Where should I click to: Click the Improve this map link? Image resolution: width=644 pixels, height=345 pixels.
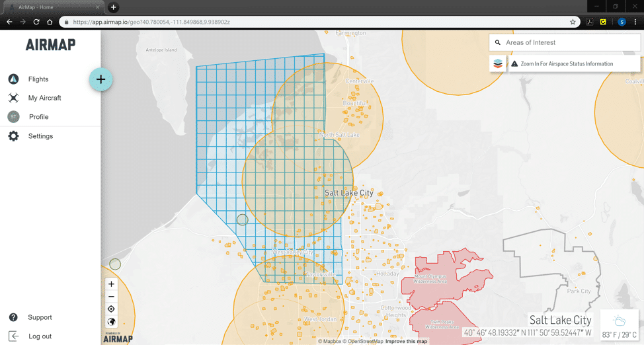pyautogui.click(x=406, y=342)
